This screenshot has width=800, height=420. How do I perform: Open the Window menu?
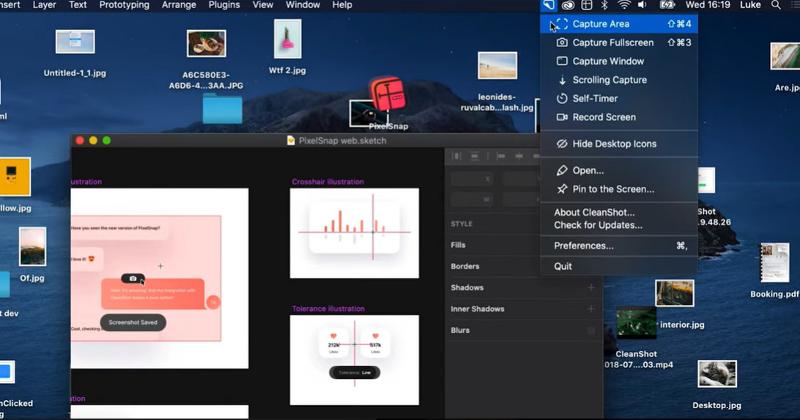303,5
